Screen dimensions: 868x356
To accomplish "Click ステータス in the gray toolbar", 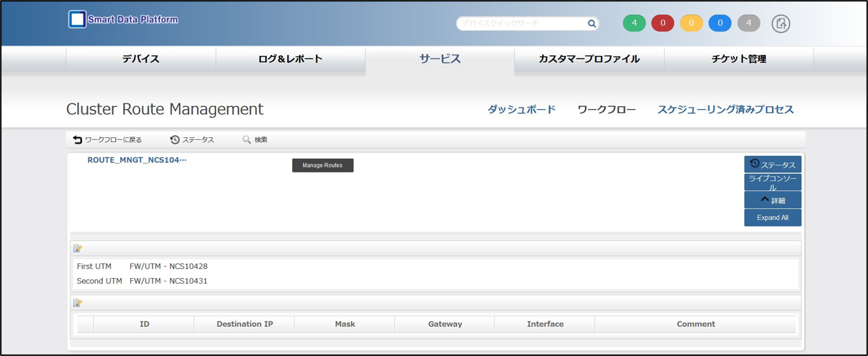I will 192,140.
